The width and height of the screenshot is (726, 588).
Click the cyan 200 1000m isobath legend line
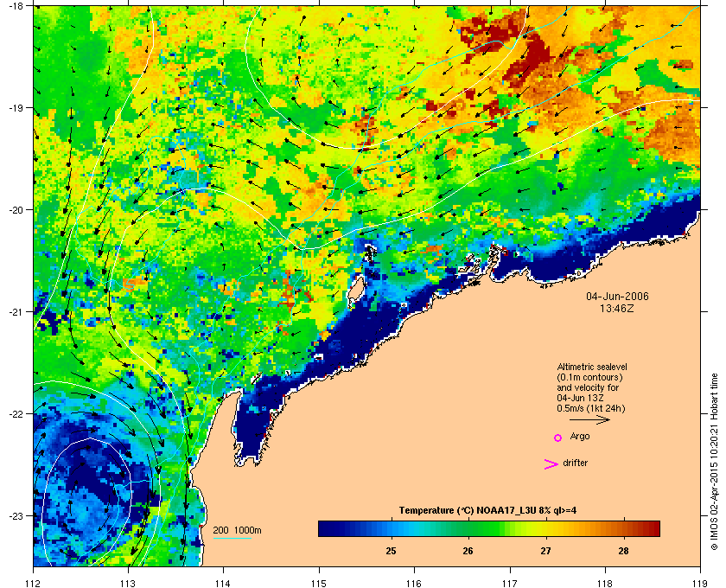(x=232, y=539)
